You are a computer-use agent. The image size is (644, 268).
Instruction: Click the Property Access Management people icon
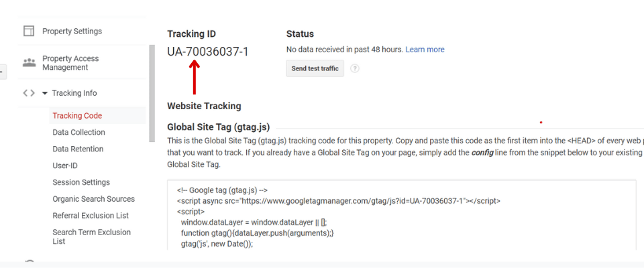(x=29, y=63)
